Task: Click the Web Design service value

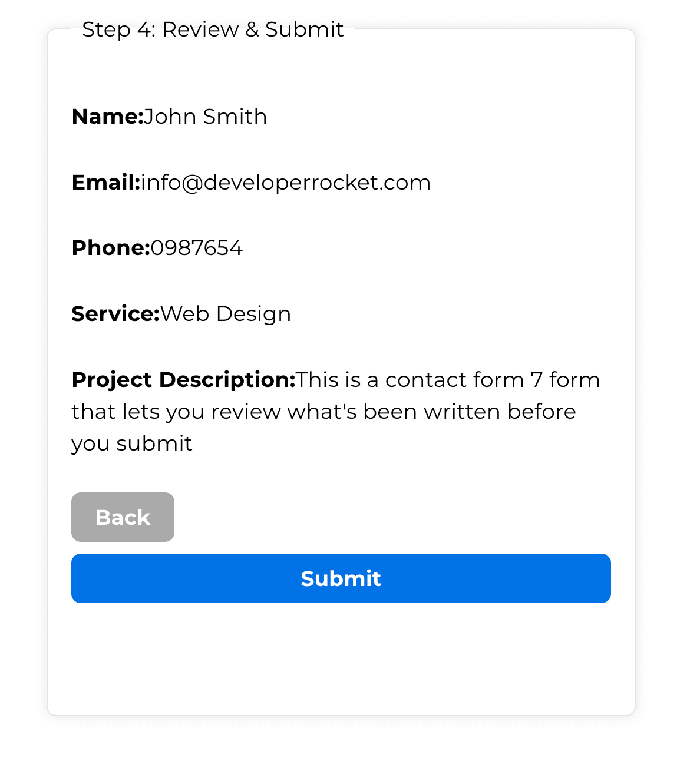Action: point(225,314)
